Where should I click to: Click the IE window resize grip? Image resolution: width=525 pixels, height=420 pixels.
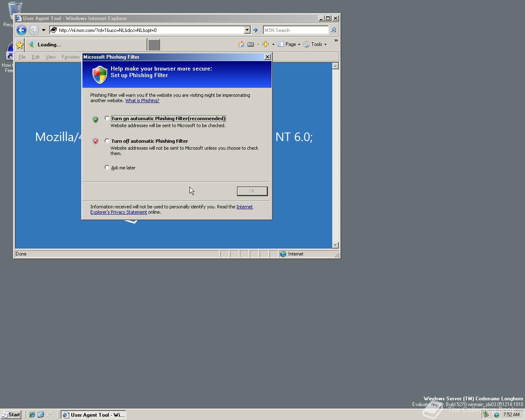(x=337, y=255)
